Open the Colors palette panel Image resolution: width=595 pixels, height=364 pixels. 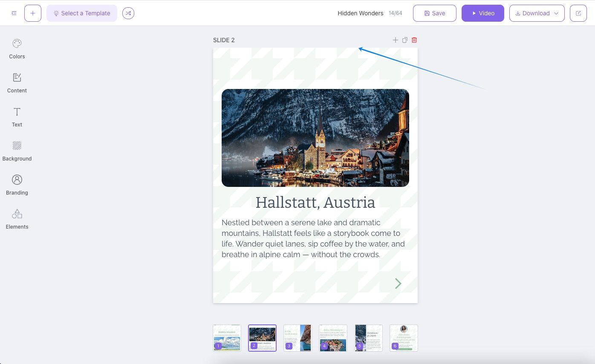[x=17, y=49]
